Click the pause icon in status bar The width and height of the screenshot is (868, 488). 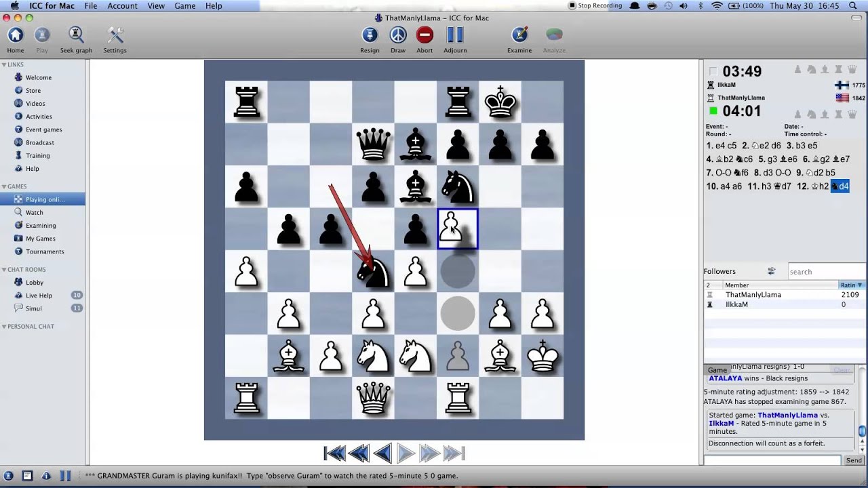65,476
